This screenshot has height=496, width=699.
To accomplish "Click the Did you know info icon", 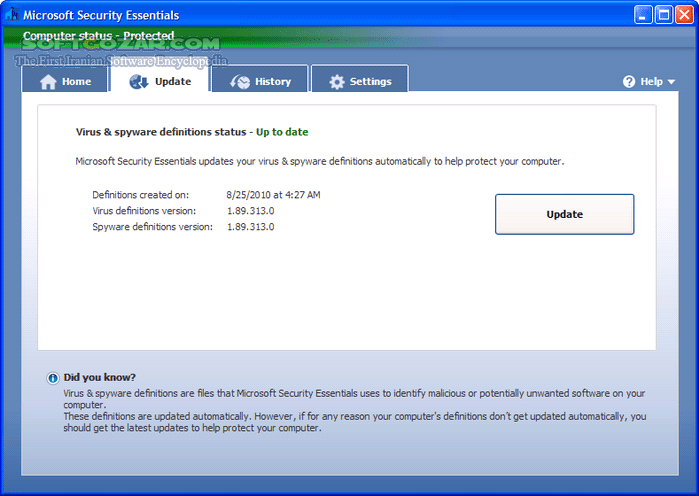I will click(53, 378).
